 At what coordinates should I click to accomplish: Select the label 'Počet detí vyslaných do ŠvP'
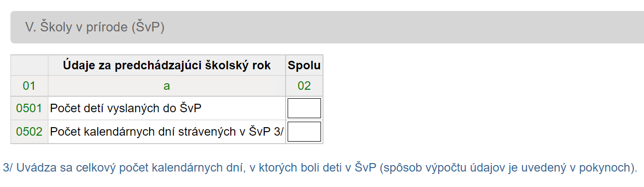(129, 108)
